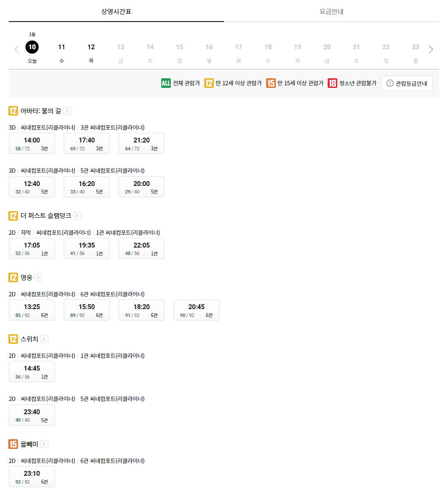Click the green ALL rating icon in legend
This screenshot has width=448, height=492.
(x=166, y=83)
